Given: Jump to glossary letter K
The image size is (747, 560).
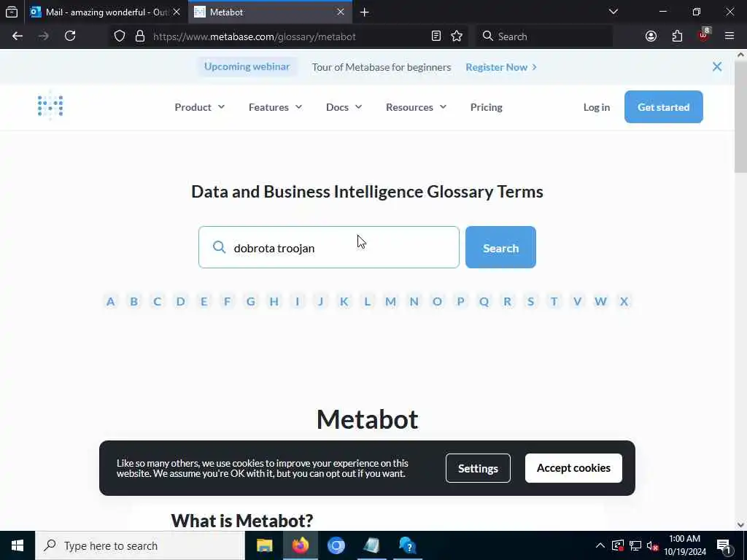Looking at the screenshot, I should 344,301.
